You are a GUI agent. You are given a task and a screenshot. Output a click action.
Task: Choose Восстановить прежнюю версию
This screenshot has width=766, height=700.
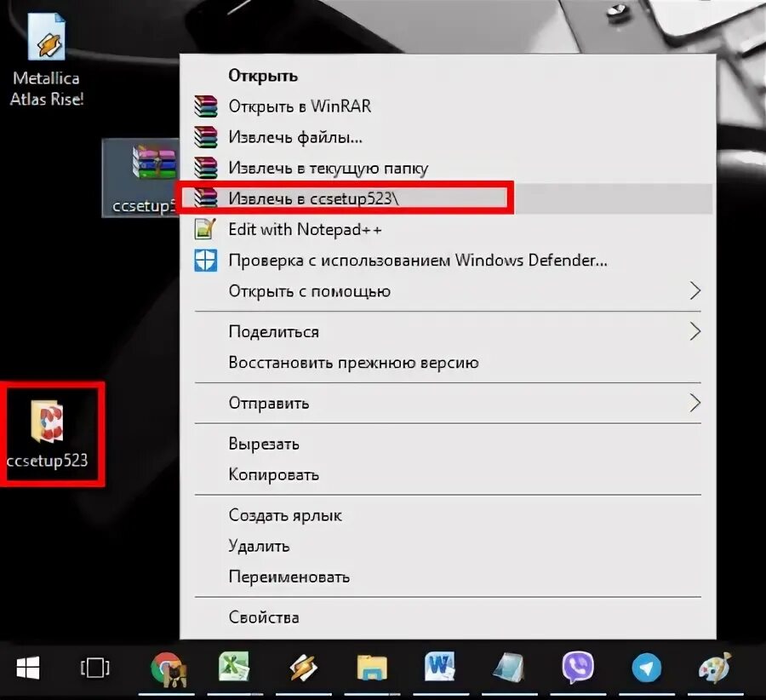tap(448, 363)
